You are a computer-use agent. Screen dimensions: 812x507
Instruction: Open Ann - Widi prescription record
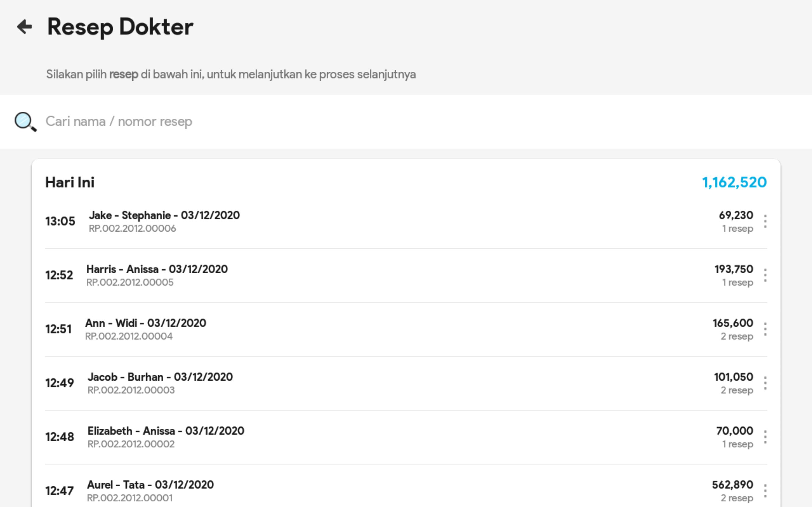click(x=146, y=323)
